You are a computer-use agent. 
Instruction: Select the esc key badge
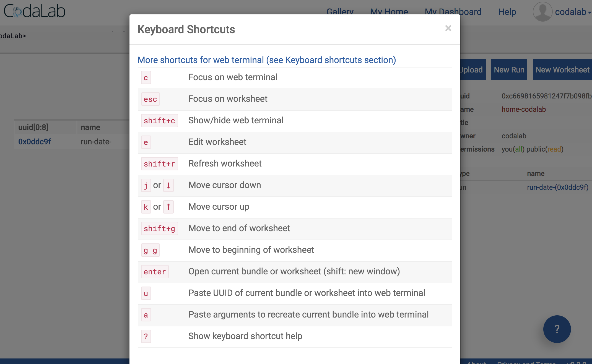(150, 99)
